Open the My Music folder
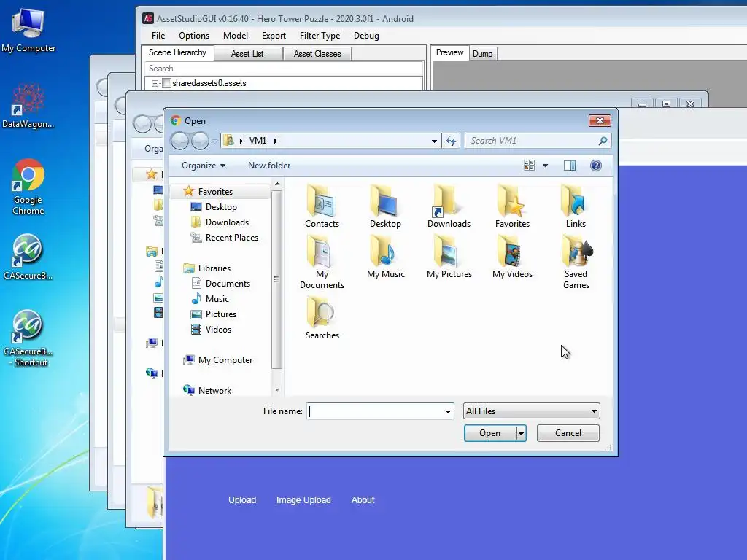 [385, 256]
